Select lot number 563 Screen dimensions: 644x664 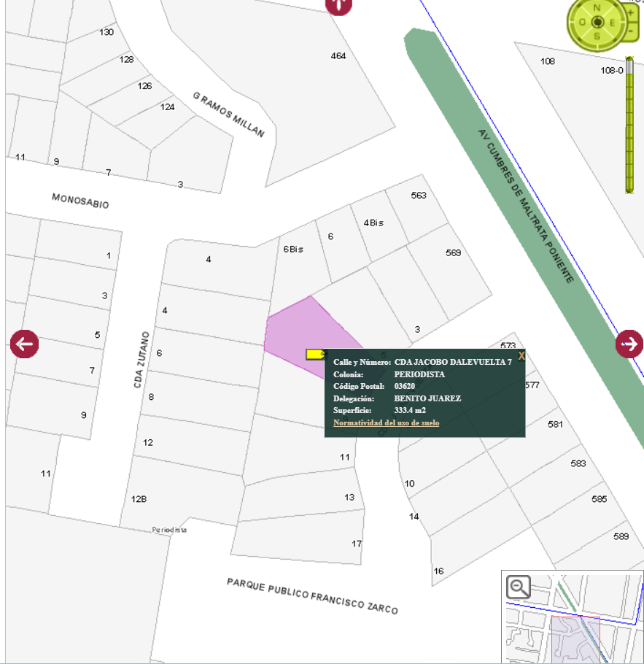[x=419, y=196]
